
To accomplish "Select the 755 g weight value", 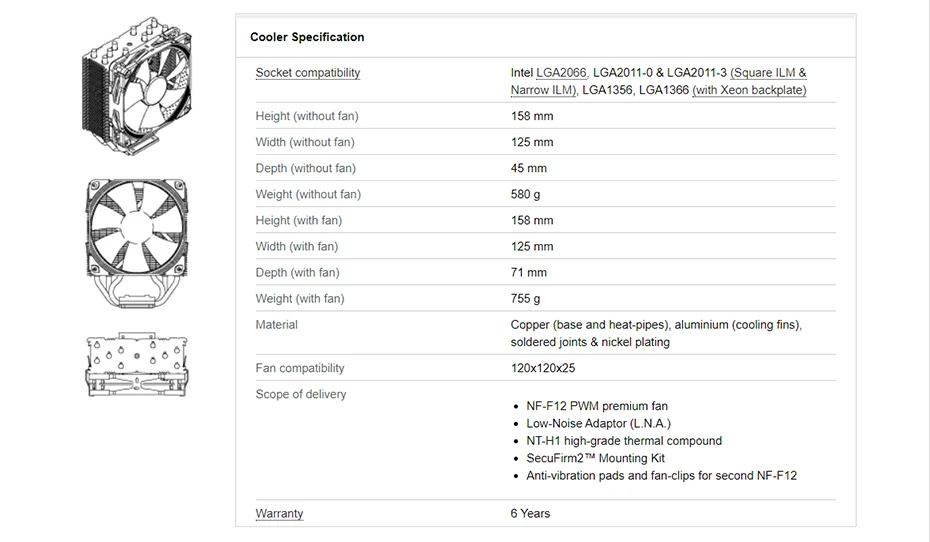I will 525,298.
